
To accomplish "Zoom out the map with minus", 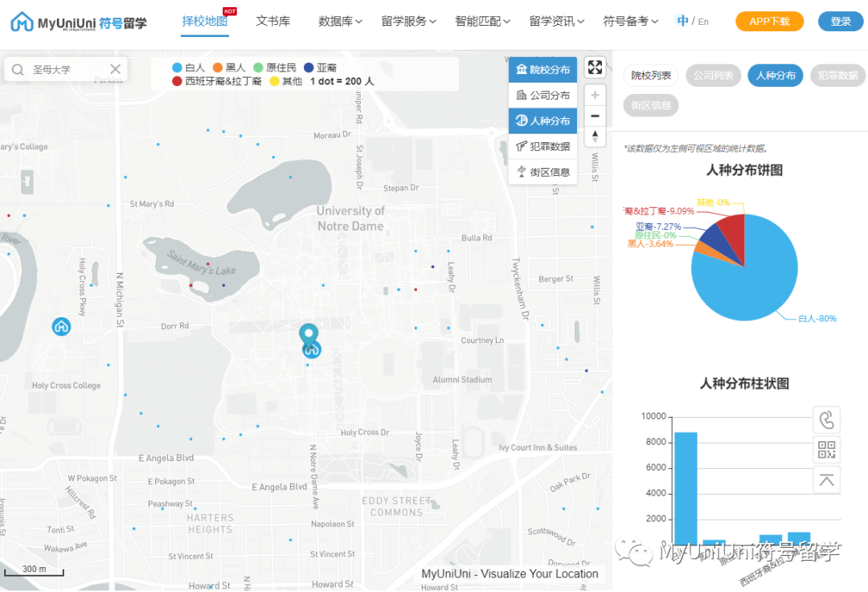I will coord(595,116).
